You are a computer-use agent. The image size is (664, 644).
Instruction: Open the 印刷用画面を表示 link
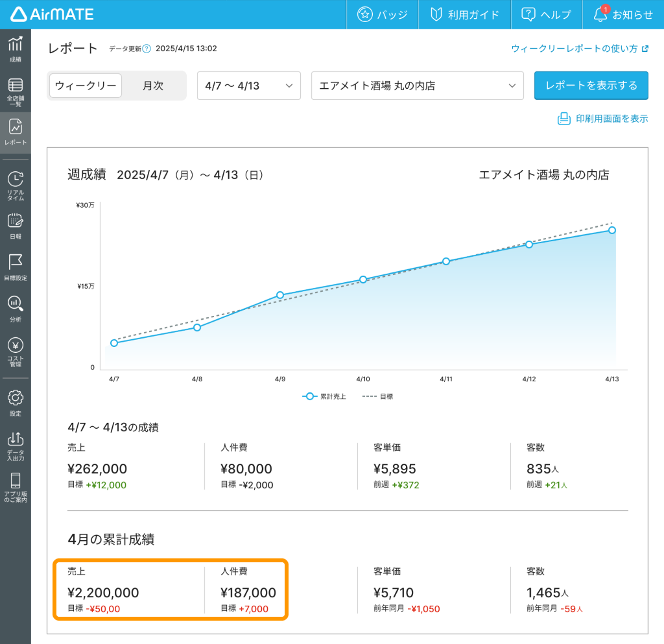point(602,119)
